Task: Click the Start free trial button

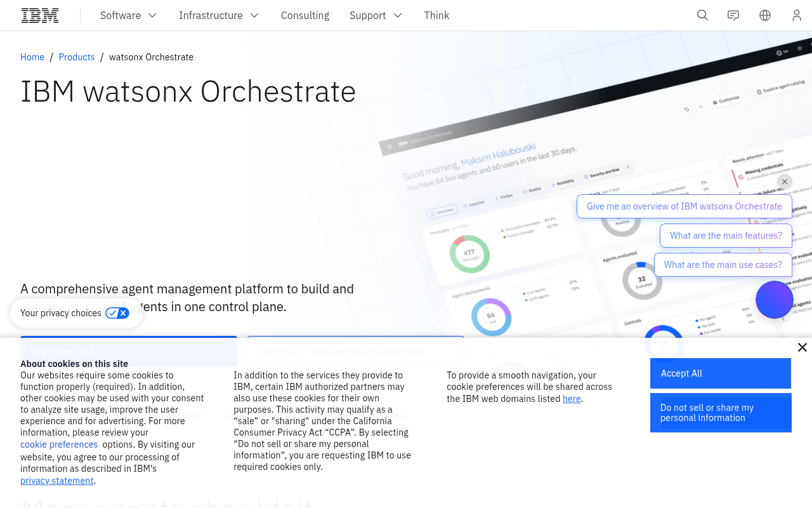Action: (129, 351)
